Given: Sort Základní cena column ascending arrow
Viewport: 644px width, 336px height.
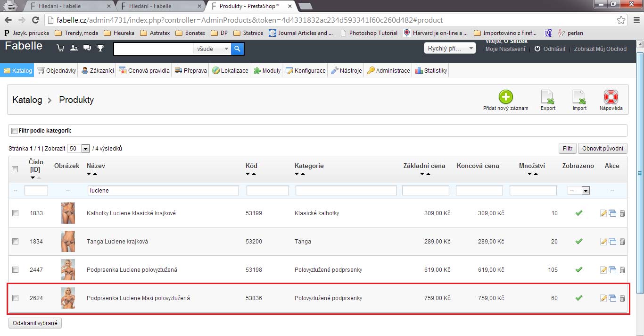Looking at the screenshot, I should click(x=428, y=174).
